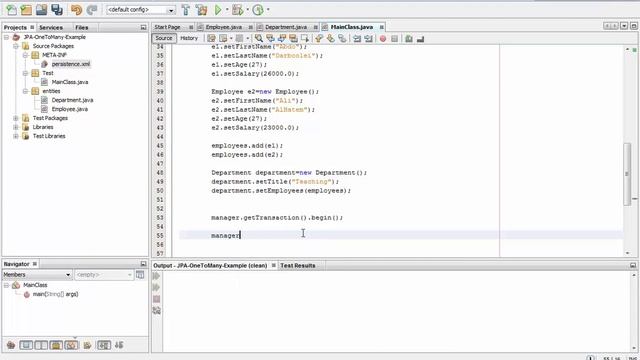Click the Find Selection magnifier icon in editor toolbar

tap(259, 38)
